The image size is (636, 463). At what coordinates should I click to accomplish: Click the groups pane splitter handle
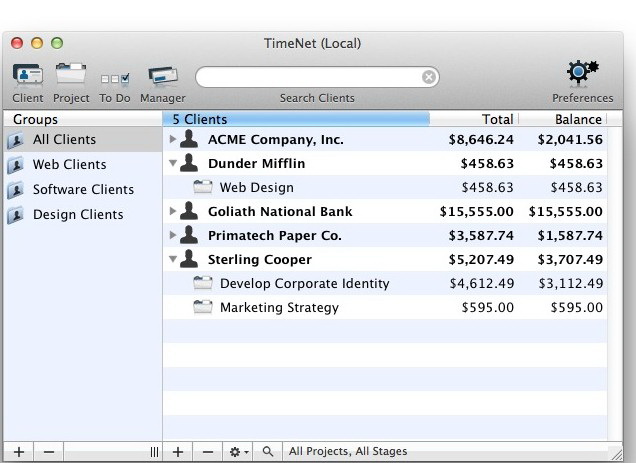[154, 452]
